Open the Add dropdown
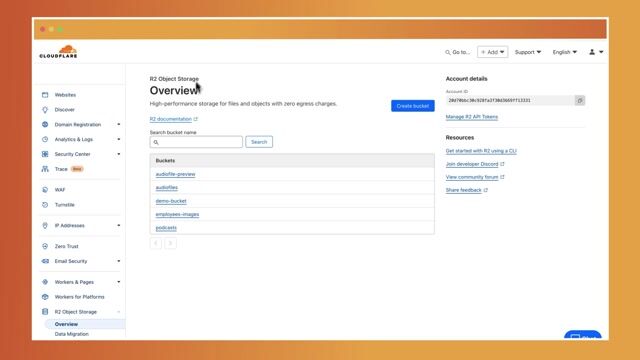The height and width of the screenshot is (360, 640). point(493,52)
